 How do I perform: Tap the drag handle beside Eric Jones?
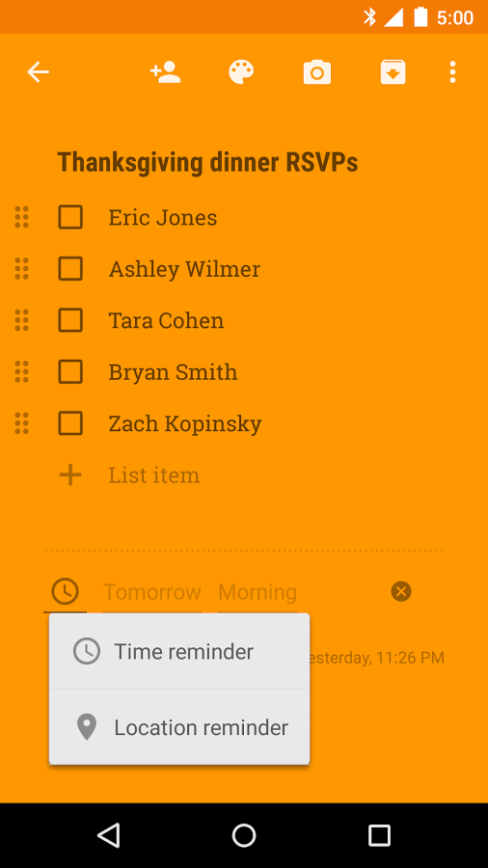(x=21, y=217)
